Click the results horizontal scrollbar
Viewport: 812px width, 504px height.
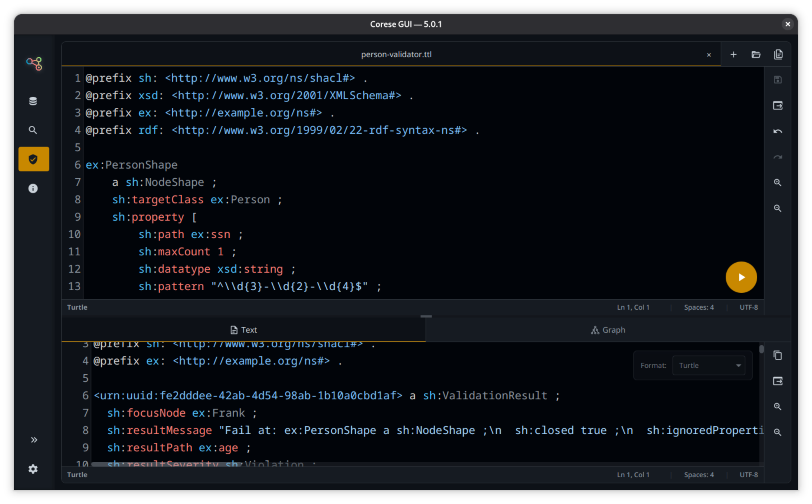167,464
